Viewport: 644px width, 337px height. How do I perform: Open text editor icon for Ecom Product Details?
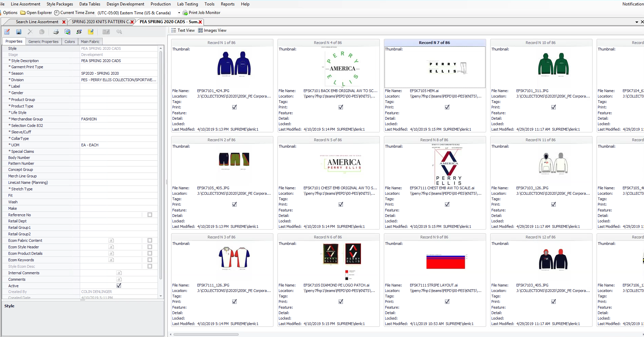click(111, 253)
